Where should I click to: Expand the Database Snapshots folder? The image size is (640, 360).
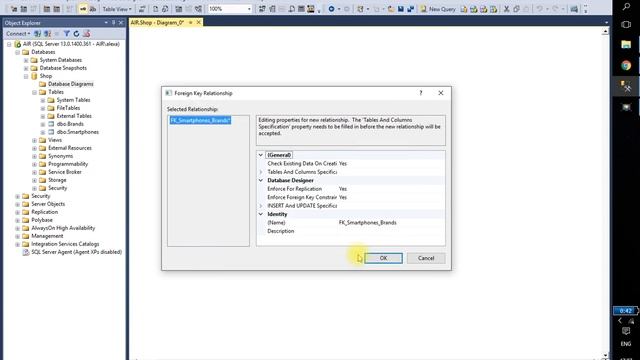(x=26, y=68)
